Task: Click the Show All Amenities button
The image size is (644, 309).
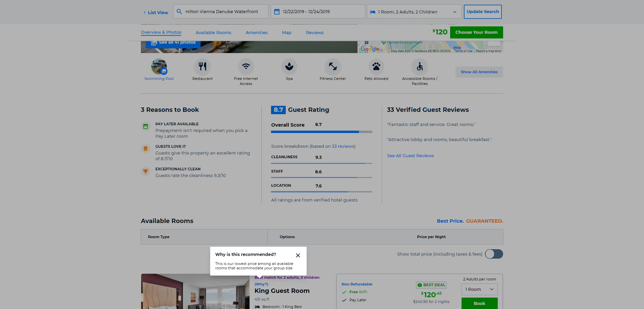Action: 479,72
